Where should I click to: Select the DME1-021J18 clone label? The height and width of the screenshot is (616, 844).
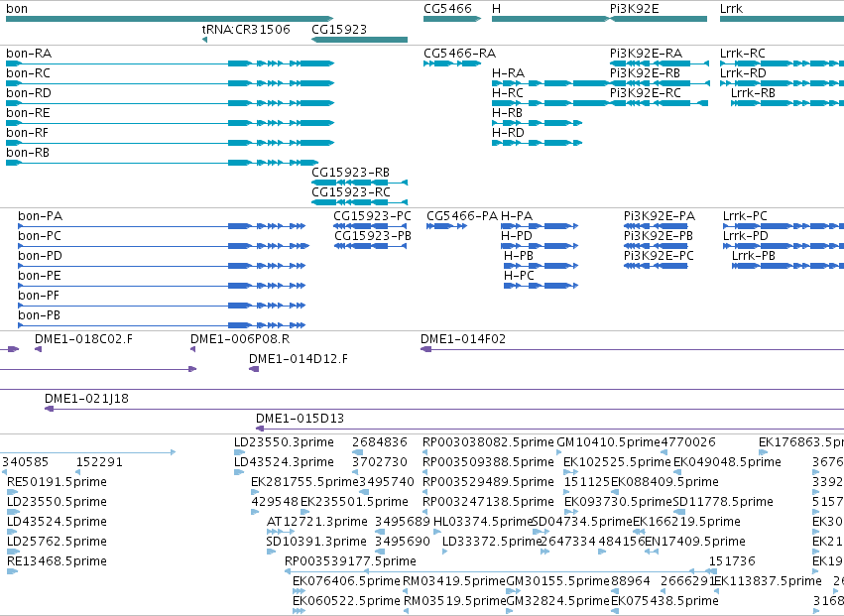[x=86, y=399]
